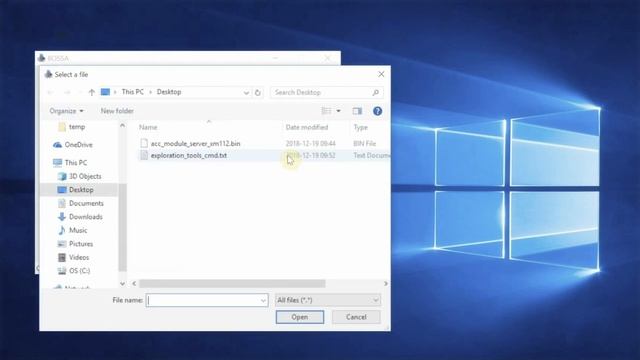Expand the File name history dropdown
Screen dimensions: 640x360
tap(263, 301)
